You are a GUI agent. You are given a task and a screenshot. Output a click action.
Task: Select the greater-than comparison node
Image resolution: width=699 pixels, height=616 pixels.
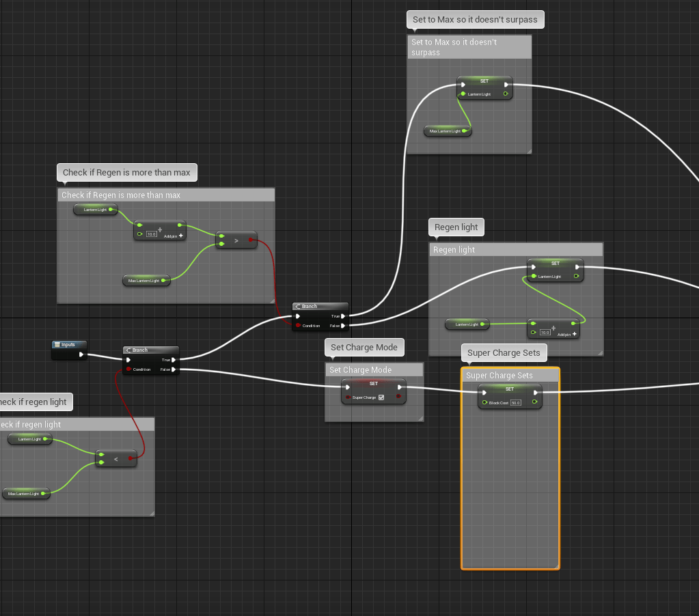coord(236,240)
